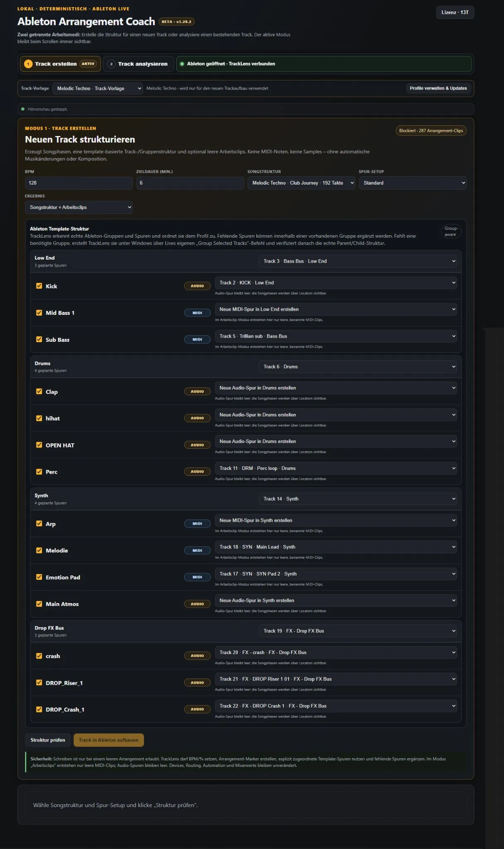The width and height of the screenshot is (504, 849).
Task: Click Ableton geöffnet TrackLens verbunden status
Action: [324, 64]
